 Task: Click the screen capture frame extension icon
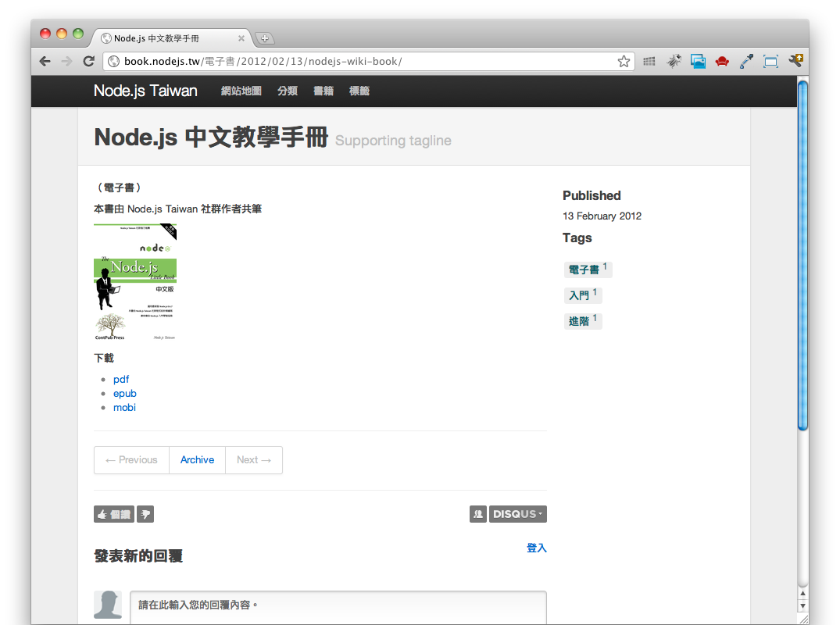point(771,62)
